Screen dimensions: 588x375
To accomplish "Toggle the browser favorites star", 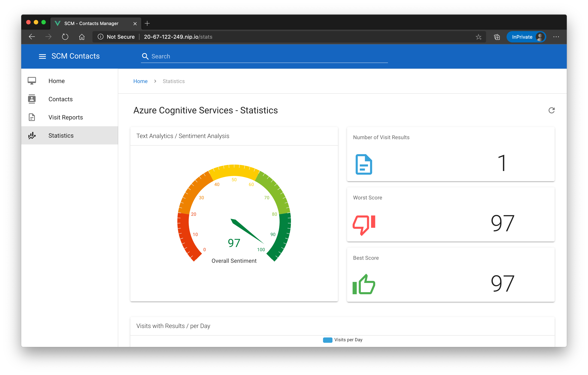I will pos(479,36).
